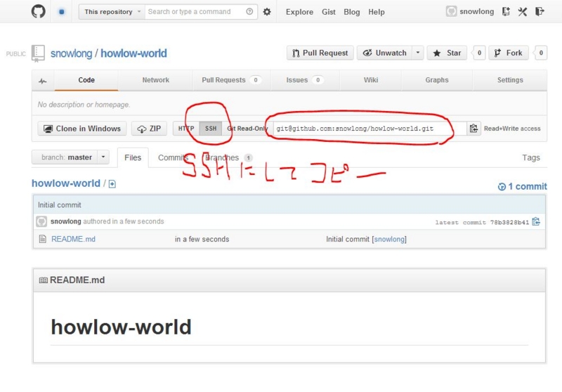Click Clone in Windows button
The image size is (562, 392).
point(82,129)
